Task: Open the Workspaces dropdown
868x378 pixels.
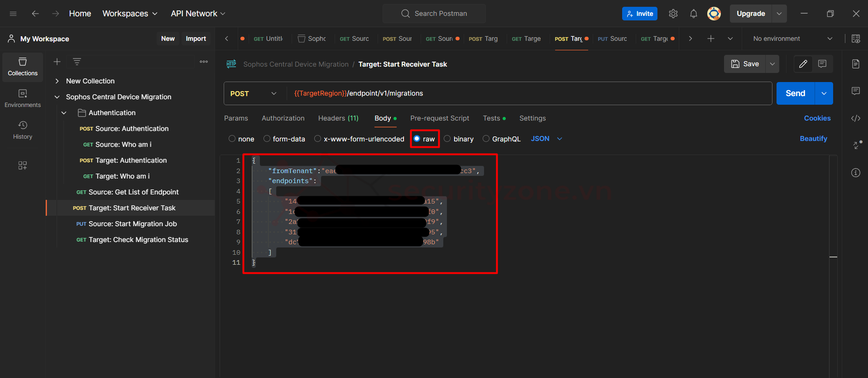Action: pos(130,14)
